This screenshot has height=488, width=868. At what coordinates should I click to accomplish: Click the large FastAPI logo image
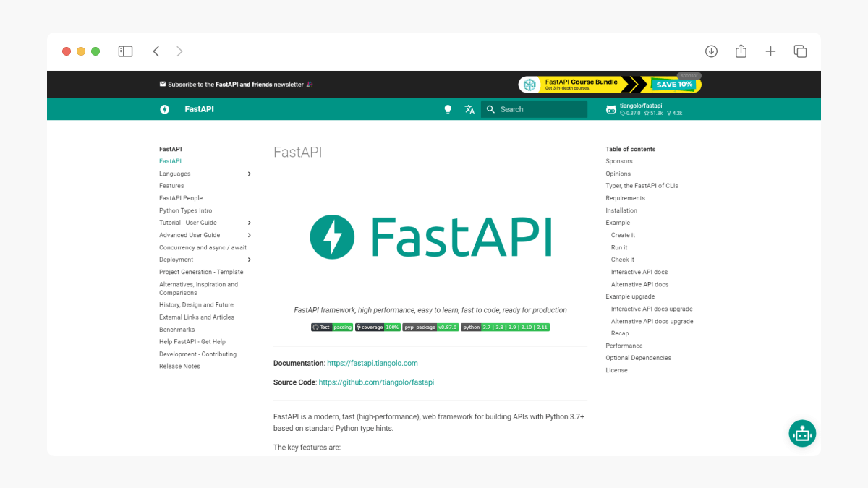[x=431, y=237]
